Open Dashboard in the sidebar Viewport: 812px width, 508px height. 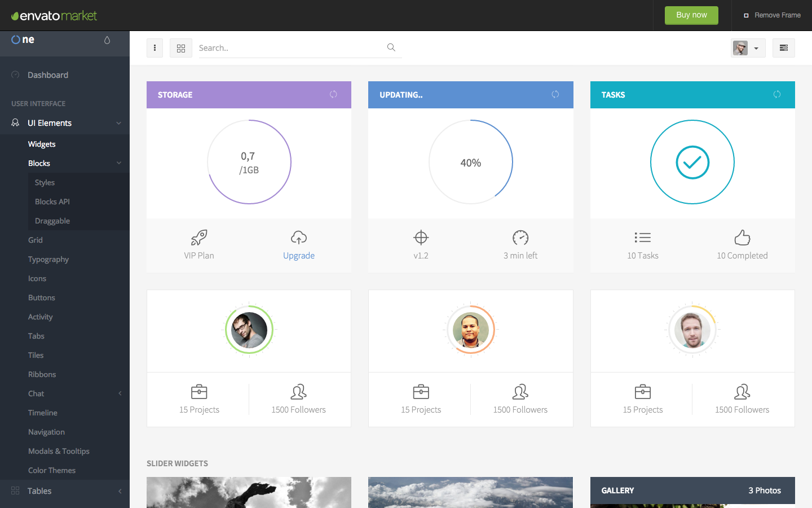[x=48, y=75]
